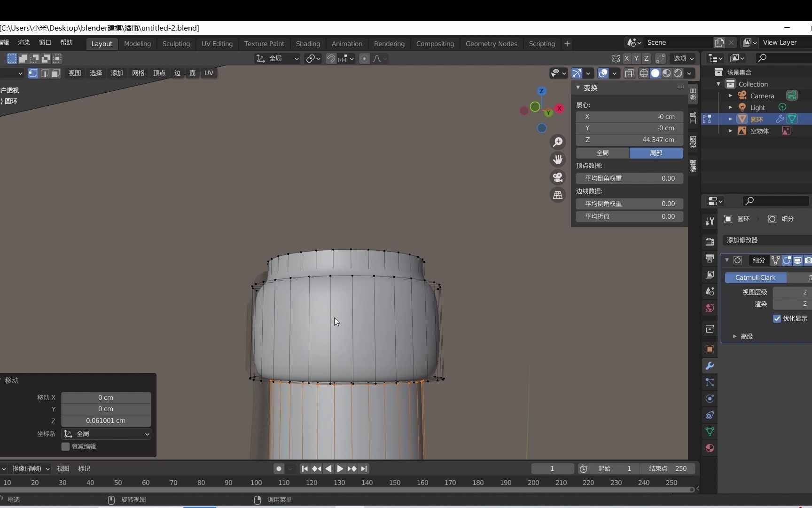Enable the 衰减编辑 checkbox

click(x=65, y=447)
